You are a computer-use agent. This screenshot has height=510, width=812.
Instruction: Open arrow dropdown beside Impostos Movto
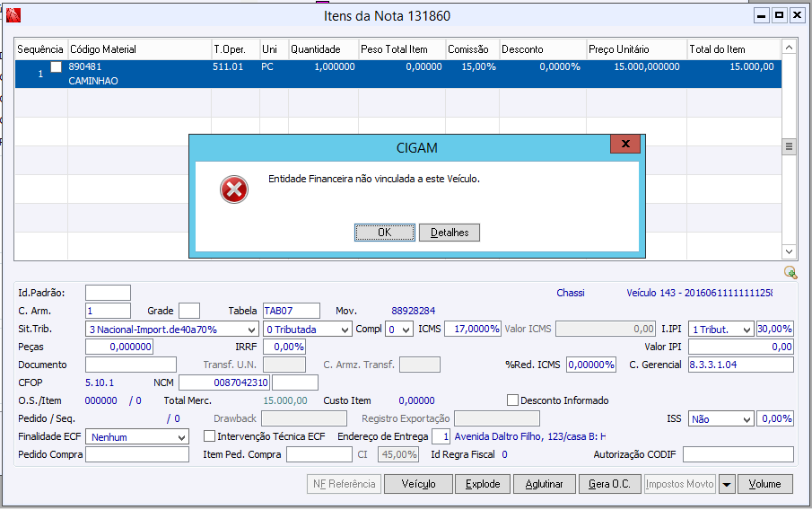(727, 484)
